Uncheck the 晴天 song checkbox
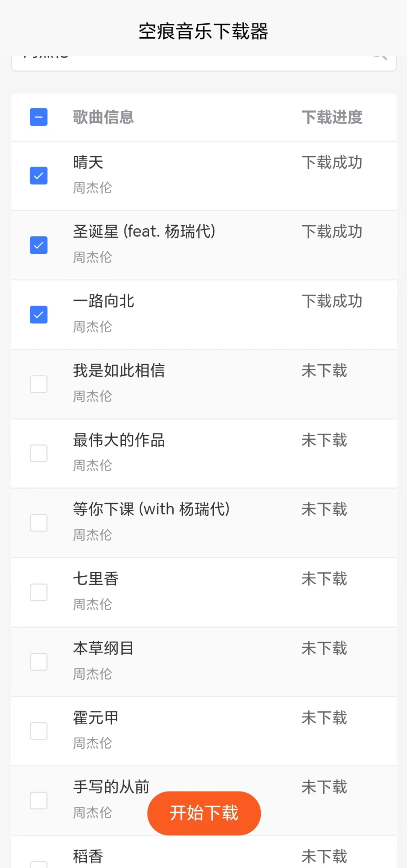 click(x=38, y=176)
